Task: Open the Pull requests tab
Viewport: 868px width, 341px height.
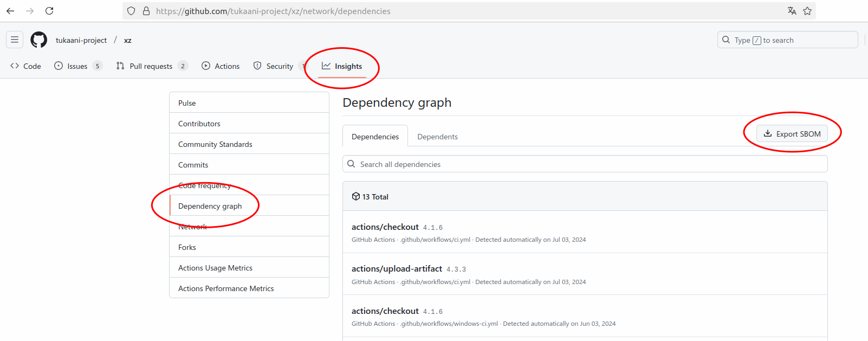Action: 152,66
